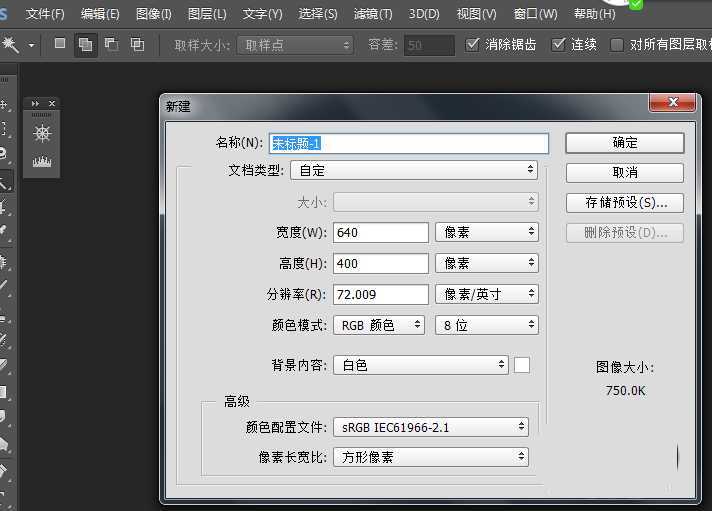Click the 宽度(W) input field

coord(380,232)
